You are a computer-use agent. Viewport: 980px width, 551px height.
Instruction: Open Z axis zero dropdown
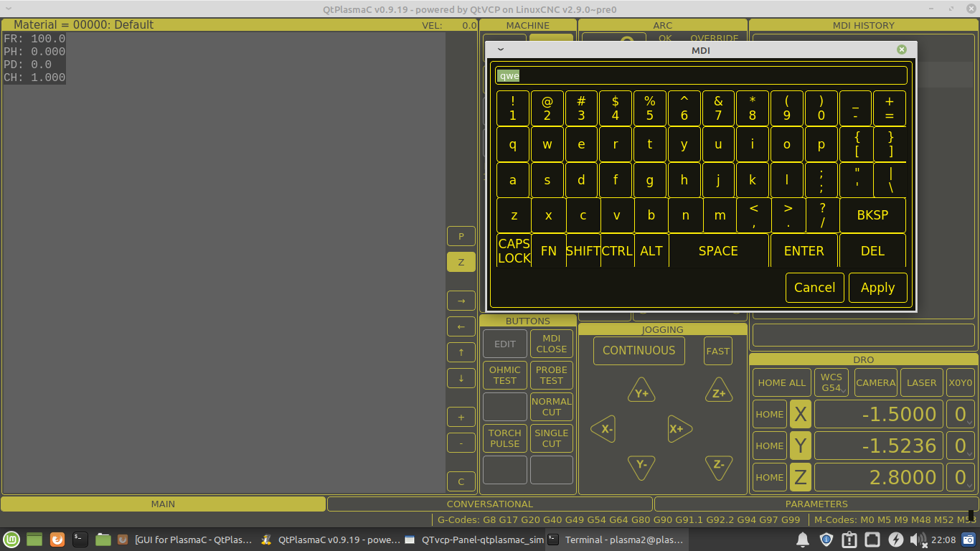(x=961, y=477)
